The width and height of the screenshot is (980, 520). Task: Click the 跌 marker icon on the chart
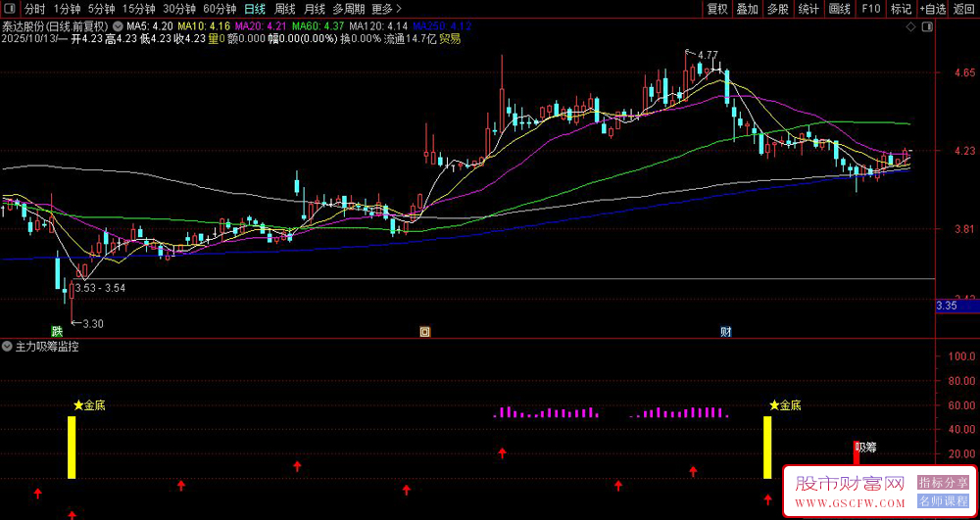(x=57, y=331)
